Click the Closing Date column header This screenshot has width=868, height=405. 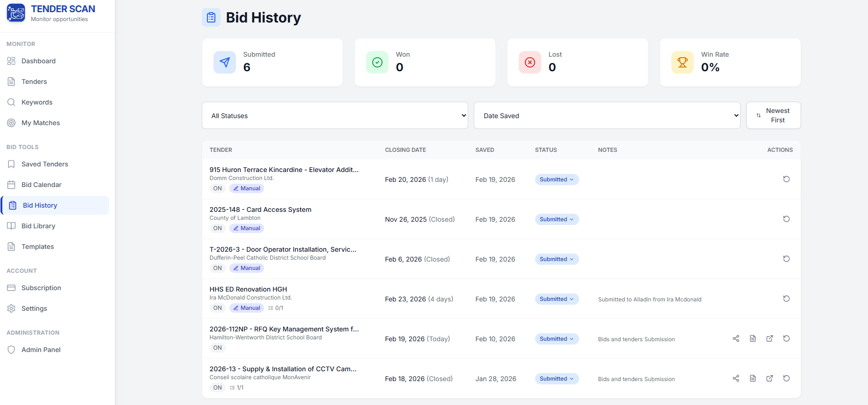tap(405, 150)
